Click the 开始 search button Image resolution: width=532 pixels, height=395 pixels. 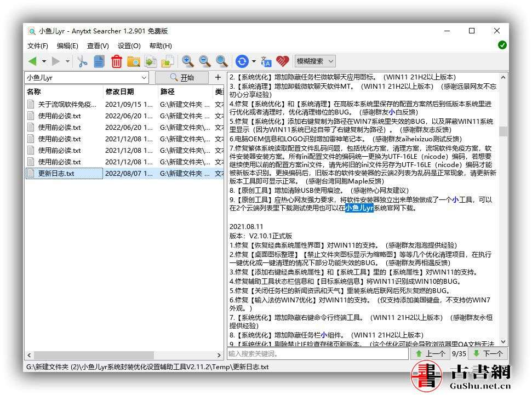point(182,78)
